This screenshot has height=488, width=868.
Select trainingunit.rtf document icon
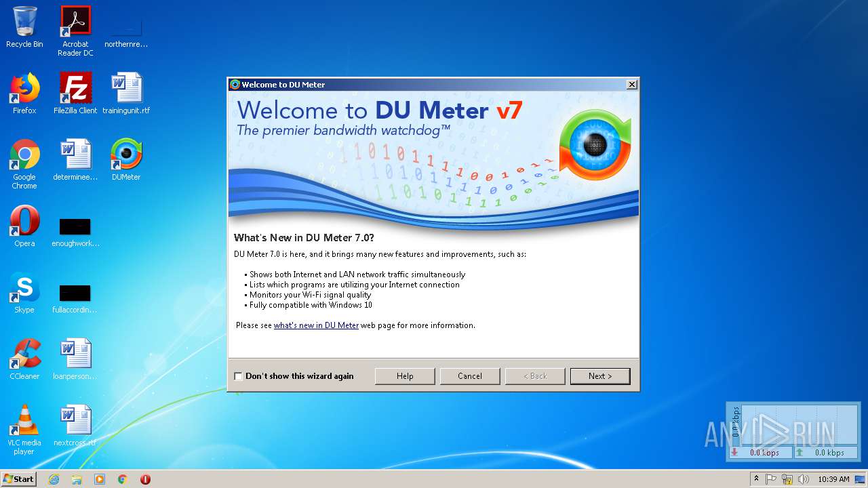coord(126,94)
